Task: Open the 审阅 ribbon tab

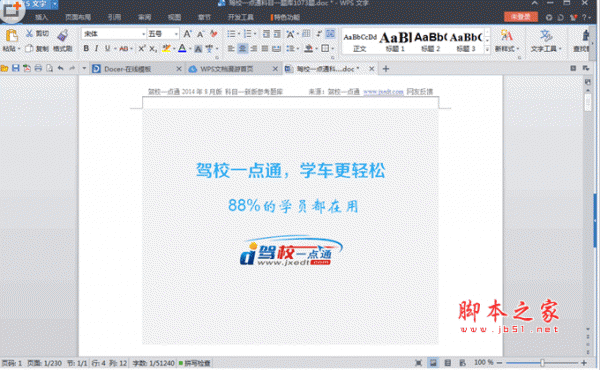Action: 144,17
